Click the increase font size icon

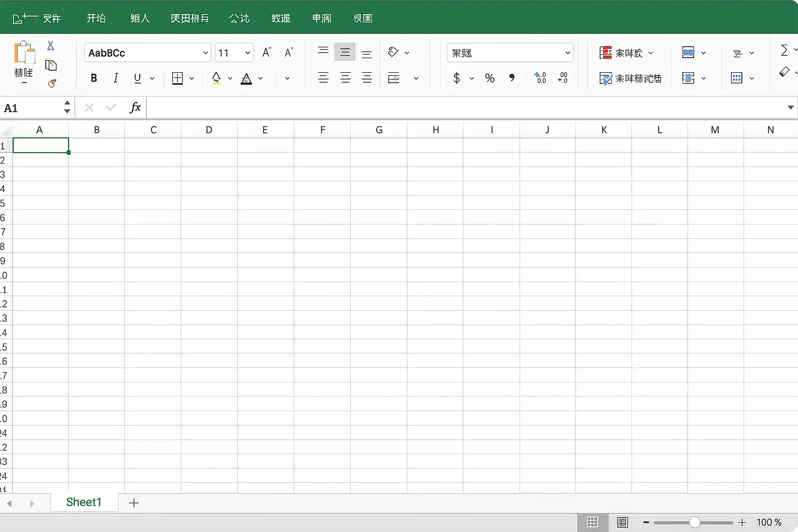tap(267, 52)
